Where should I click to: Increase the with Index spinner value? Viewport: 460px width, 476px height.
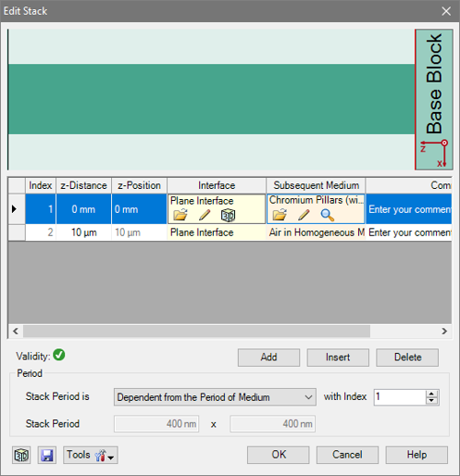pos(431,394)
